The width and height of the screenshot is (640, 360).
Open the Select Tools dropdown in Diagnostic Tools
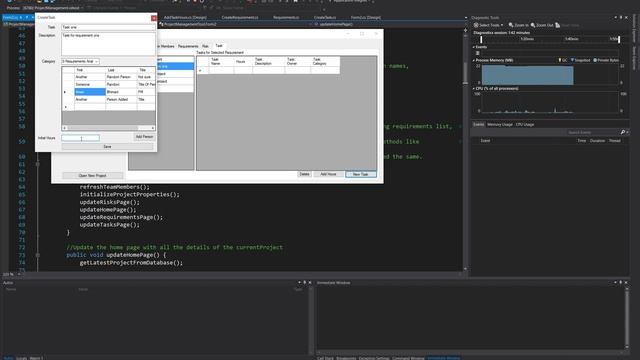[488, 25]
